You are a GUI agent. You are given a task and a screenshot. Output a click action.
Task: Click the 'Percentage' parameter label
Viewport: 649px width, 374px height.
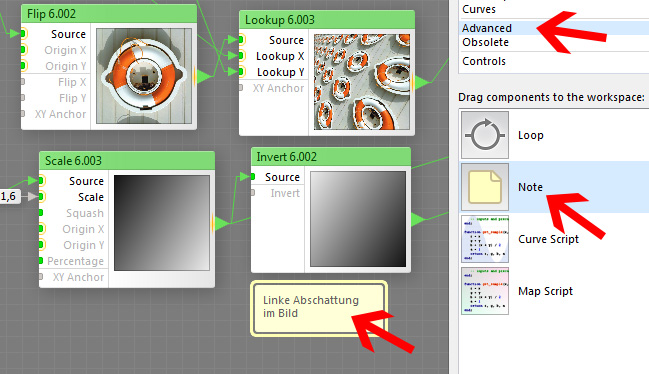point(75,261)
